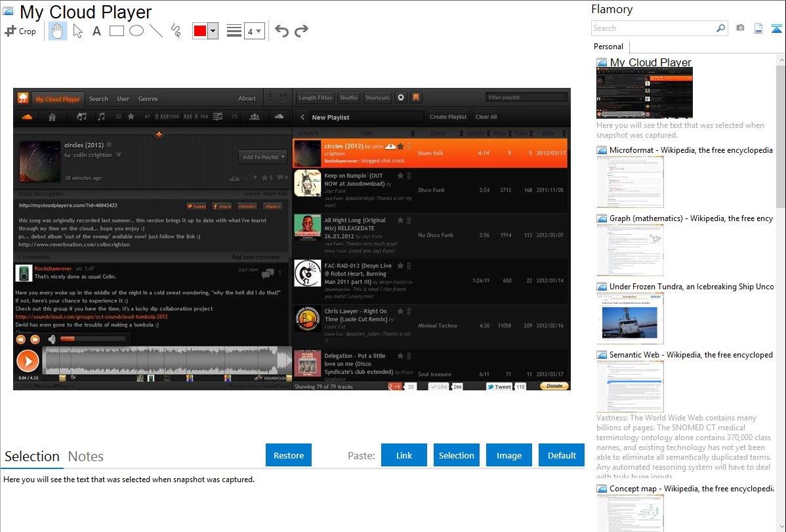Activate the hand pan tool
This screenshot has height=532, width=786.
pos(58,31)
